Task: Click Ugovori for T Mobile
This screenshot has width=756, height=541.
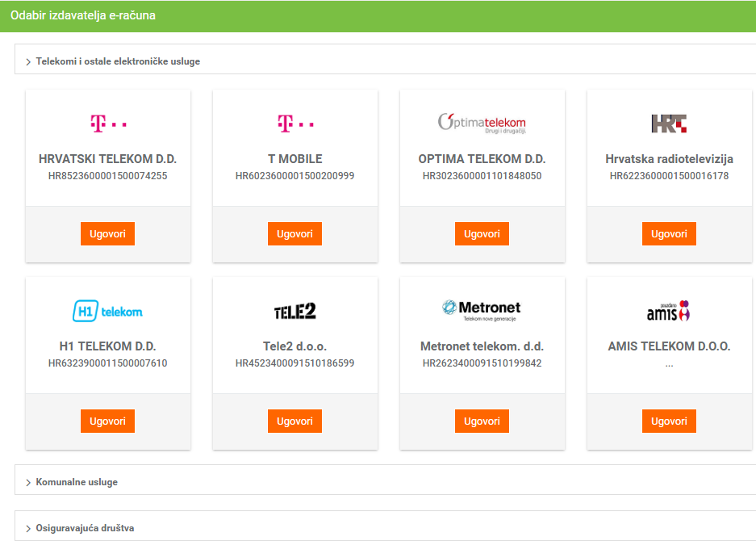Action: pyautogui.click(x=294, y=233)
